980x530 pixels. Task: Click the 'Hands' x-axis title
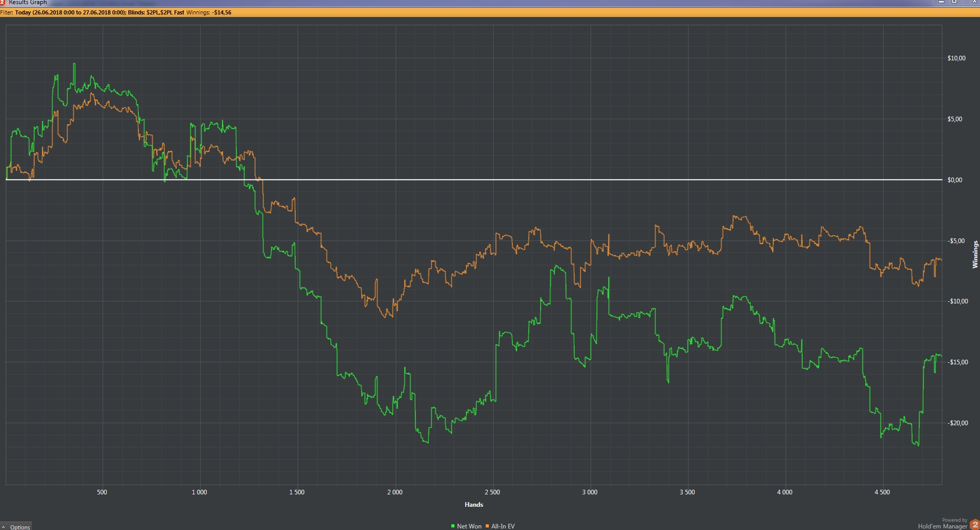coord(474,505)
